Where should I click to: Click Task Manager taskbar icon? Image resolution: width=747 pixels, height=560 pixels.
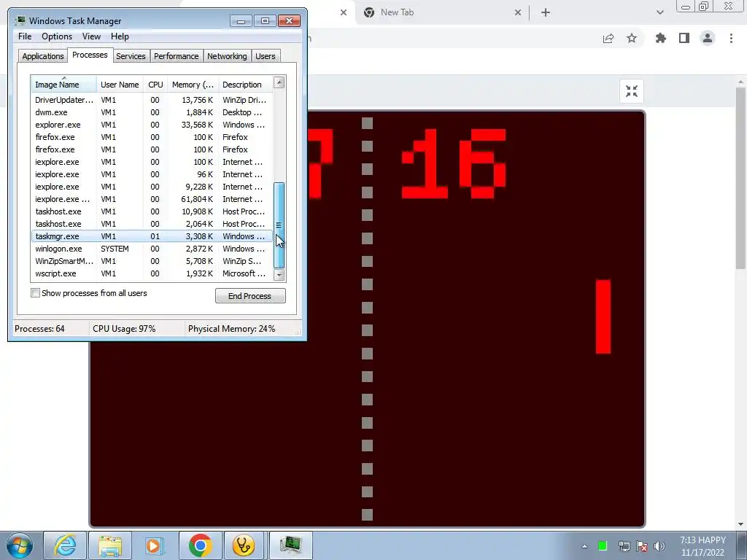[x=290, y=545]
